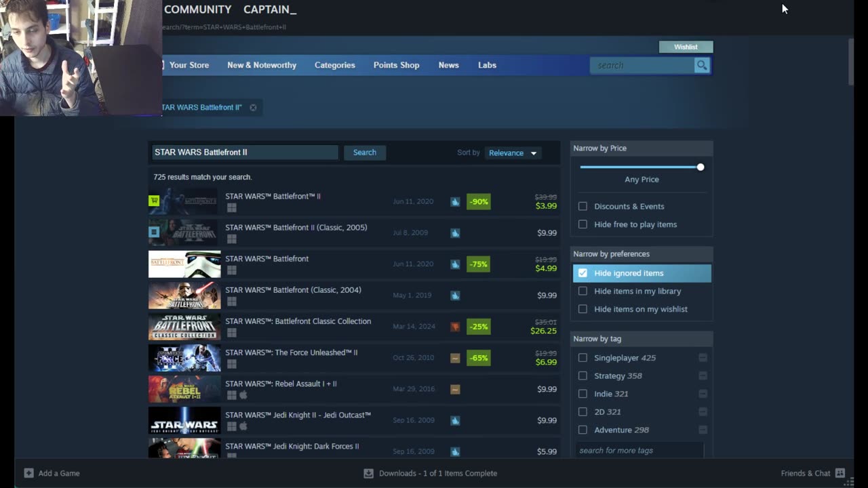Open the New & Noteworthy menu
868x488 pixels.
click(x=262, y=65)
